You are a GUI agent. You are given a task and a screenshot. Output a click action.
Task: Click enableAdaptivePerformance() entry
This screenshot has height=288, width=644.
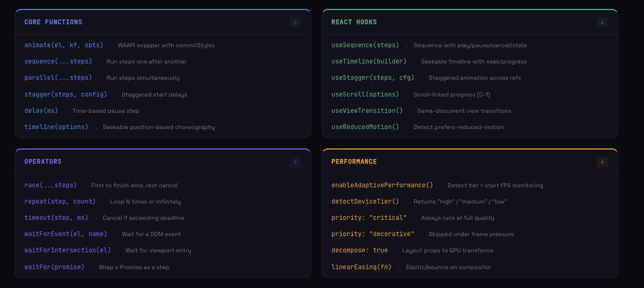coord(382,185)
